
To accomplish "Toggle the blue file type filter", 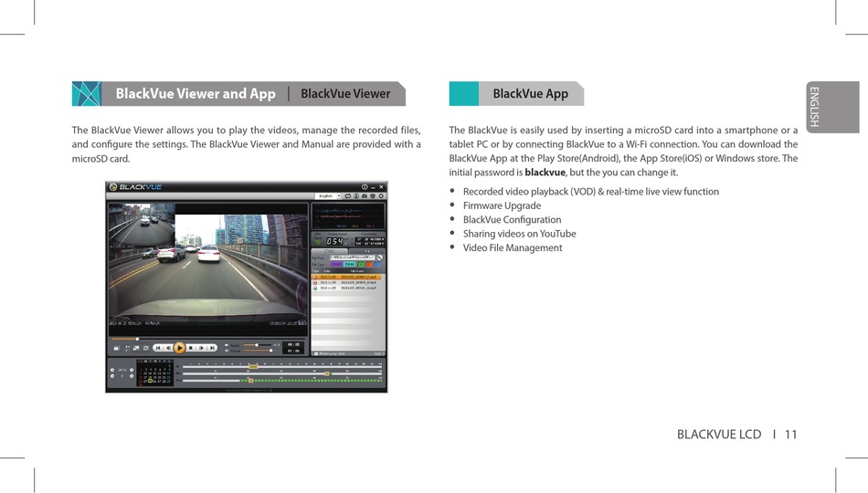I will tap(377, 265).
